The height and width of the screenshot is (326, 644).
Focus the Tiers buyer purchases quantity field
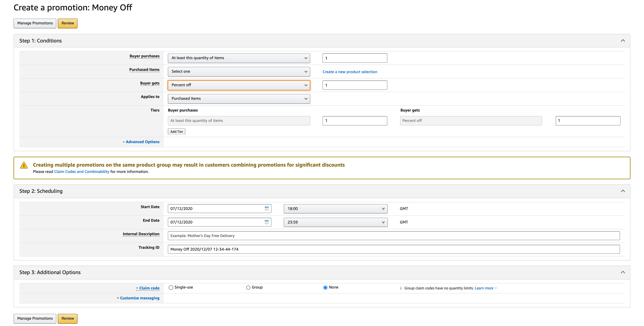tap(355, 121)
